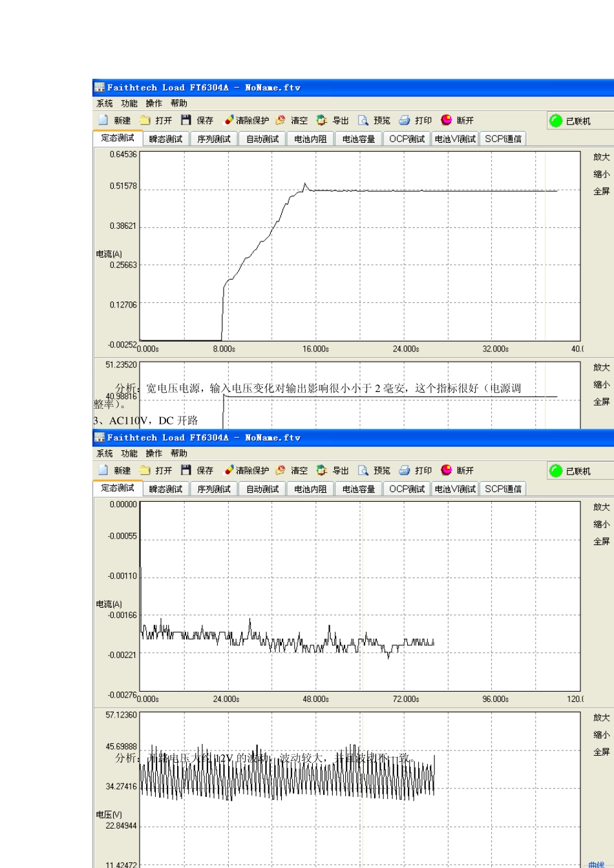The image size is (614, 868).
Task: Select the OCP测试 tab in the bottom window
Action: (407, 489)
